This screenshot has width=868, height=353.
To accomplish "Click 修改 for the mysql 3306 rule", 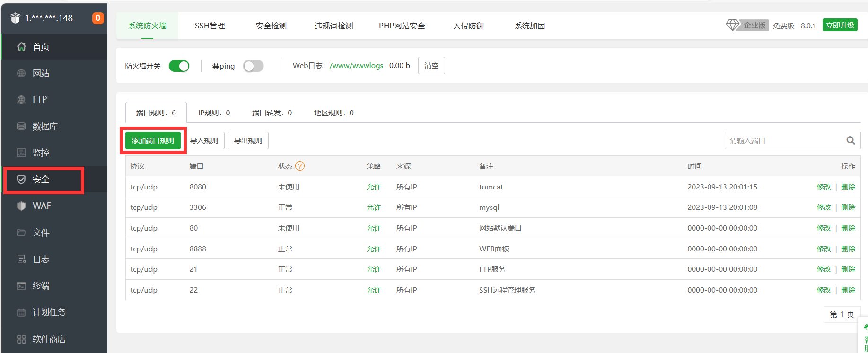I will [x=824, y=207].
